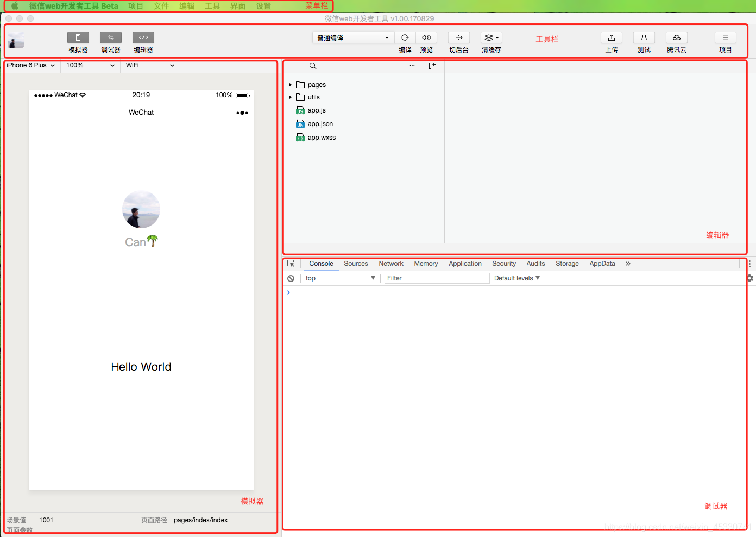Switch to the Storage tab
The height and width of the screenshot is (537, 756).
[x=567, y=264]
